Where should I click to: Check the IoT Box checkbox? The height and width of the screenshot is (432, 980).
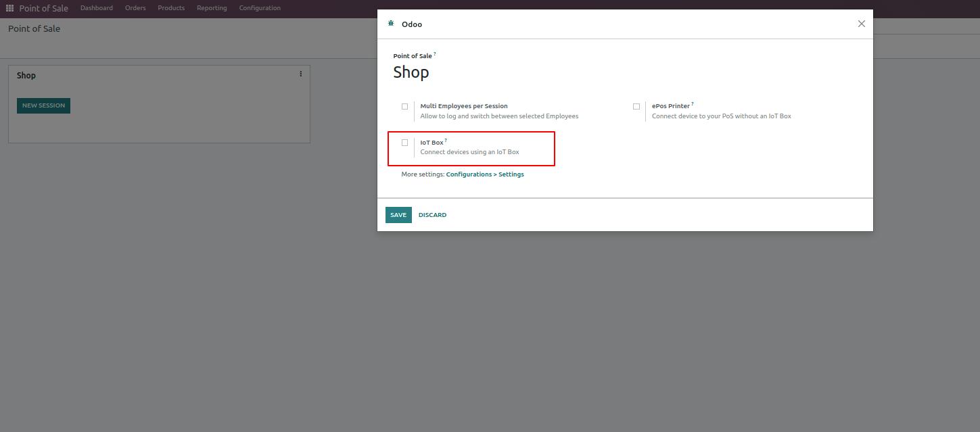pyautogui.click(x=404, y=143)
